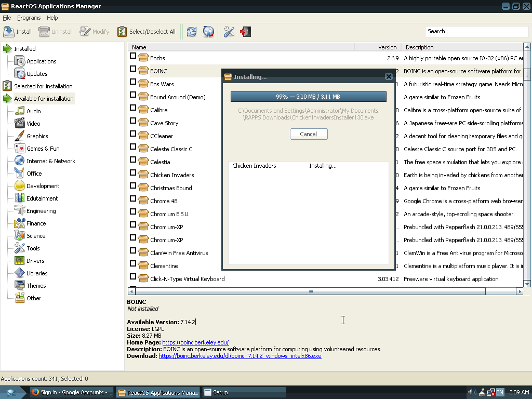
Task: Click the Modify toolbar icon
Action: point(85,32)
